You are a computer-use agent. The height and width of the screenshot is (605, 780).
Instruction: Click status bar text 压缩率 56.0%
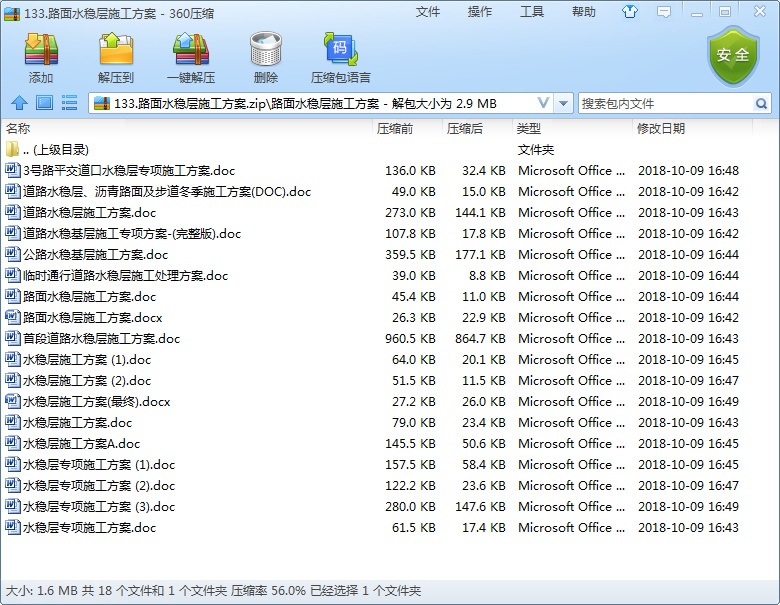(268, 591)
